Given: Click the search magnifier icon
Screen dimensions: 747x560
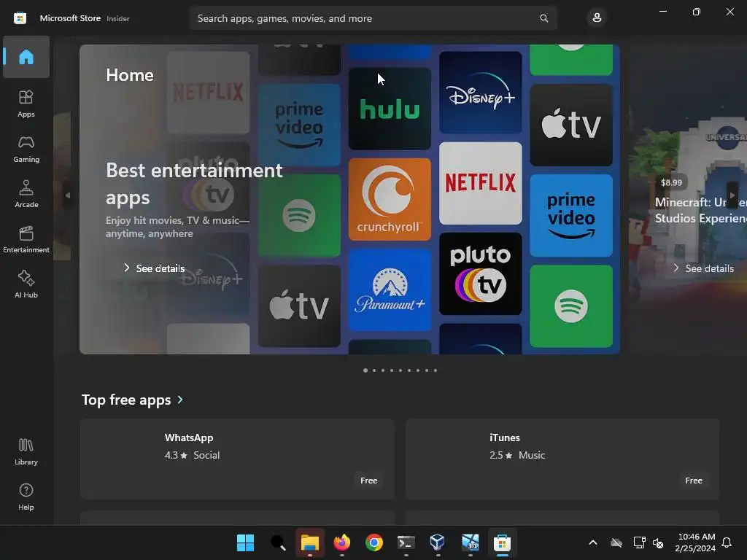Looking at the screenshot, I should click(543, 18).
